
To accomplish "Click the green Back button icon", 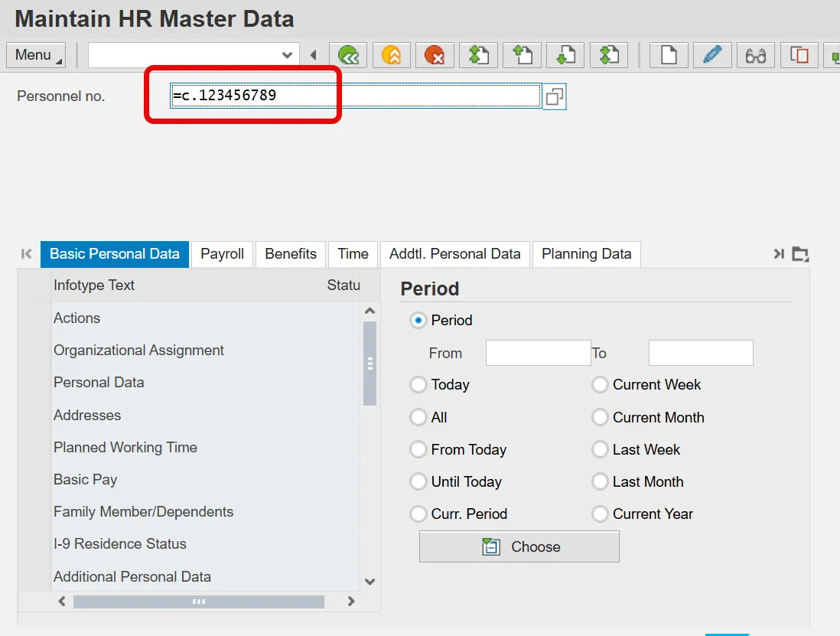I will 349,55.
